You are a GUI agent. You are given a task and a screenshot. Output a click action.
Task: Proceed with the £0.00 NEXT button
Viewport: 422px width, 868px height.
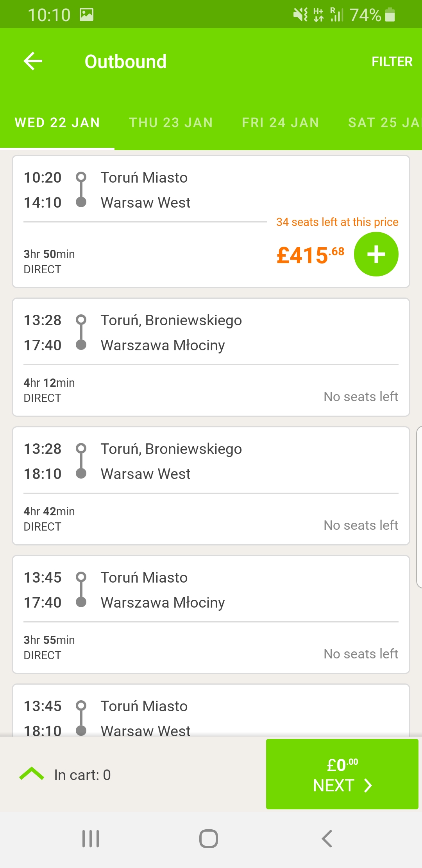tap(342, 774)
